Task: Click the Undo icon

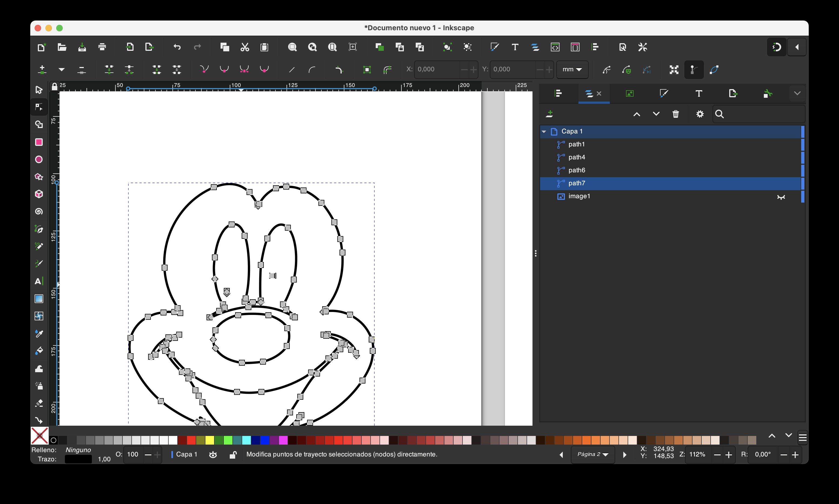Action: coord(177,47)
